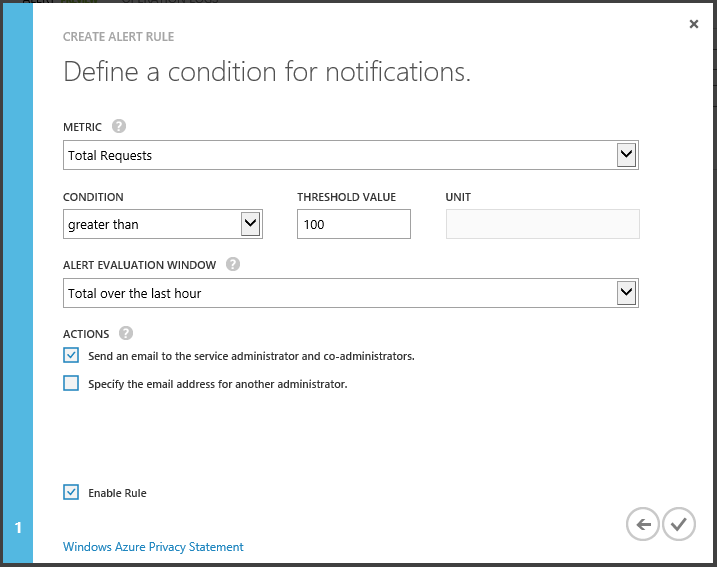Click the step 1 indicator in sidebar
The width and height of the screenshot is (717, 567).
18,527
